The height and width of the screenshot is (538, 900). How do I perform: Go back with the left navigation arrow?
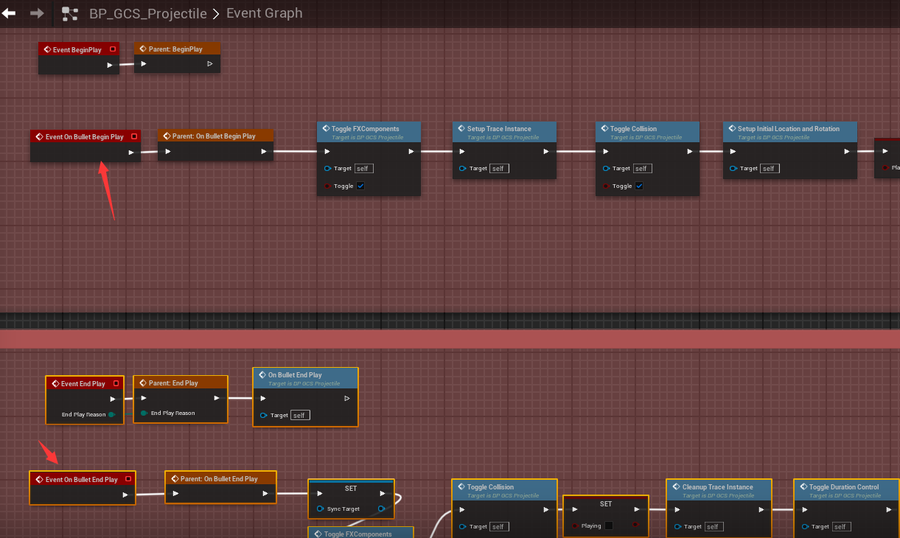pyautogui.click(x=9, y=13)
